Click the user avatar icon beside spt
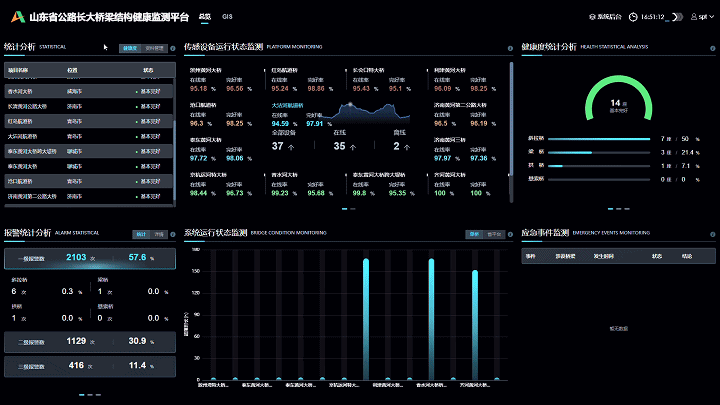720x405 pixels. [694, 17]
